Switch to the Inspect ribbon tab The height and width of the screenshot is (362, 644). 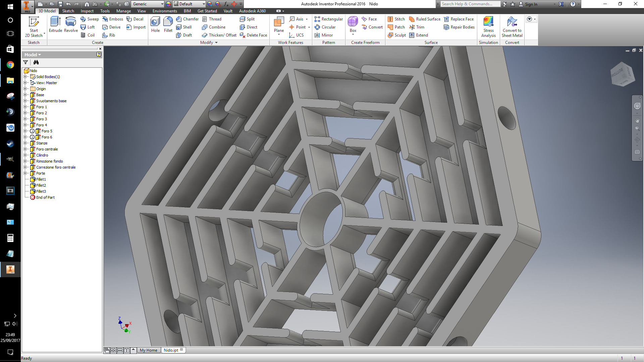coord(87,11)
